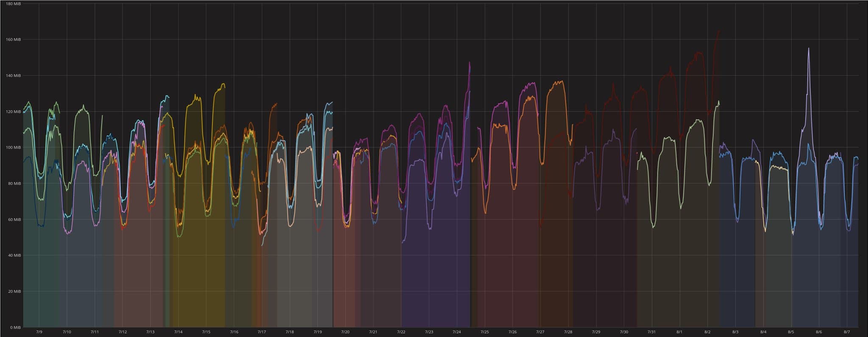Click the 7/29 date label
The image size is (868, 337).
[x=596, y=332]
